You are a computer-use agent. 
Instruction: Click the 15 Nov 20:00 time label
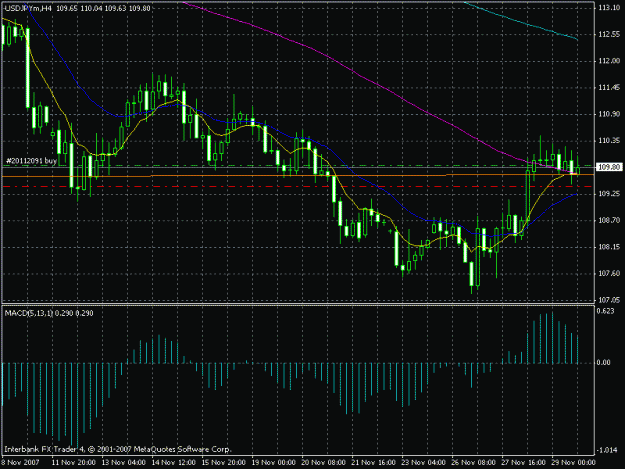point(224,463)
